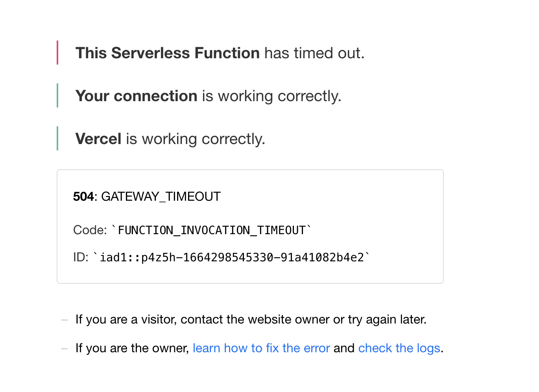Click the 'Vercel is working correctly' status line
This screenshot has width=539, height=392.
[170, 139]
